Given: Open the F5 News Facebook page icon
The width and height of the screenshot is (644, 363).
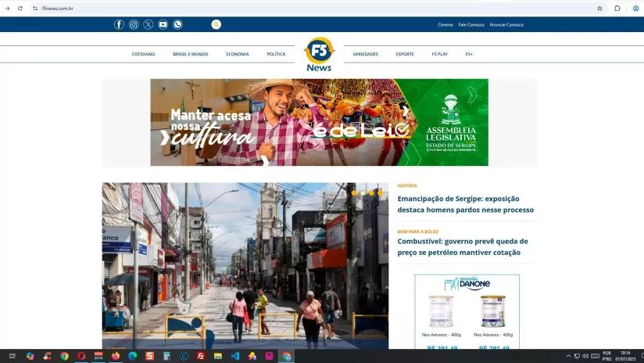Looking at the screenshot, I should pyautogui.click(x=119, y=24).
